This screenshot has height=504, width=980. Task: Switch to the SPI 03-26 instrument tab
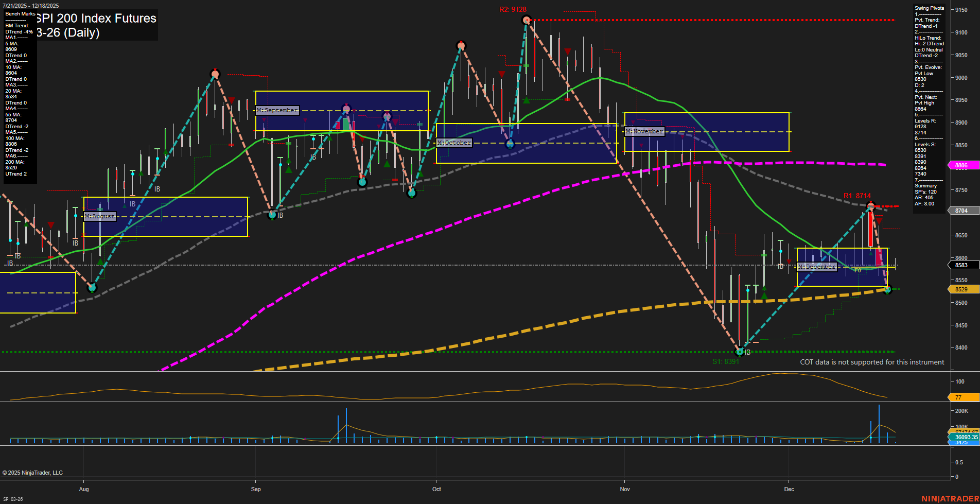coord(13,499)
